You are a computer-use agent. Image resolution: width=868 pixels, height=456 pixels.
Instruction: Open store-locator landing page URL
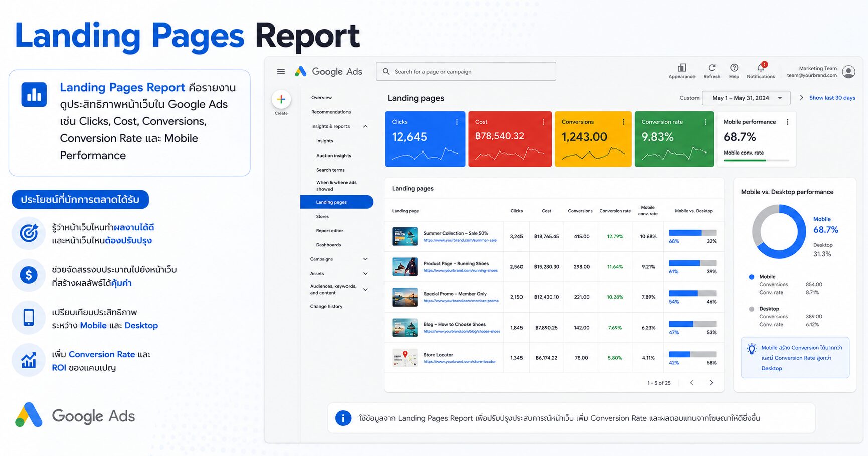point(459,361)
